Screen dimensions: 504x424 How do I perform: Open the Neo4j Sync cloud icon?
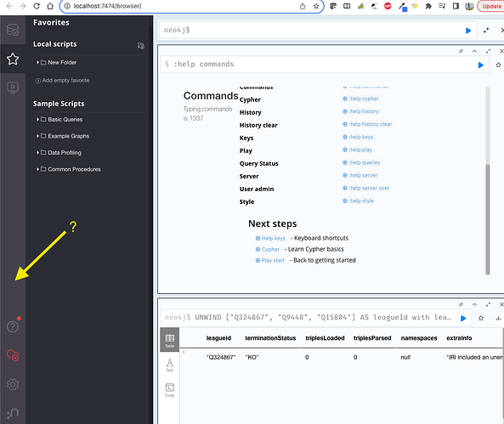[13, 355]
